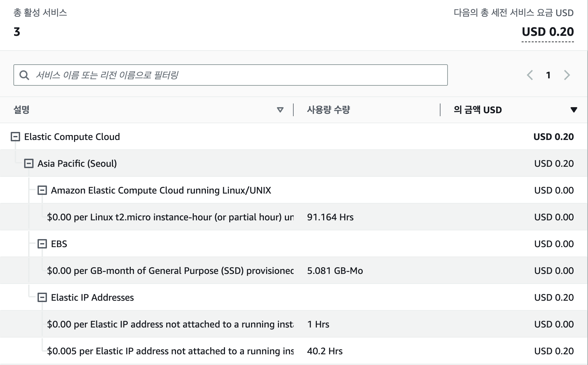Go to previous page arrow

point(530,75)
